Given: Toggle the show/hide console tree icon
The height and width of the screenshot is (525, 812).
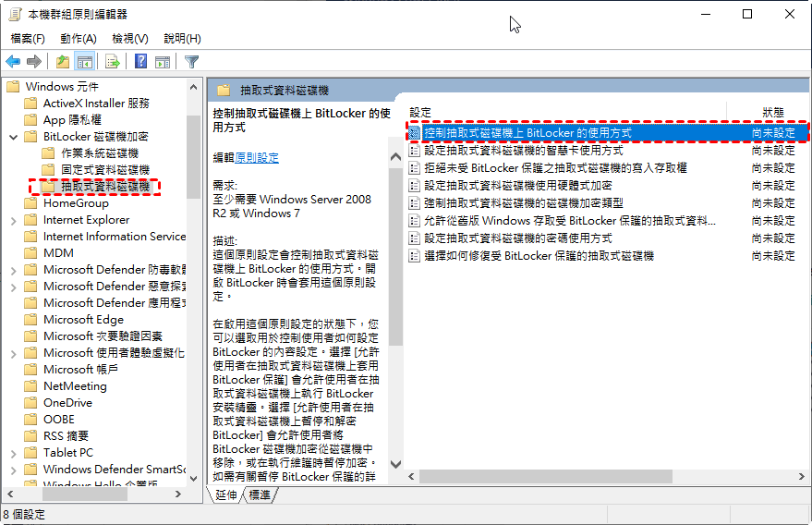Looking at the screenshot, I should point(84,62).
